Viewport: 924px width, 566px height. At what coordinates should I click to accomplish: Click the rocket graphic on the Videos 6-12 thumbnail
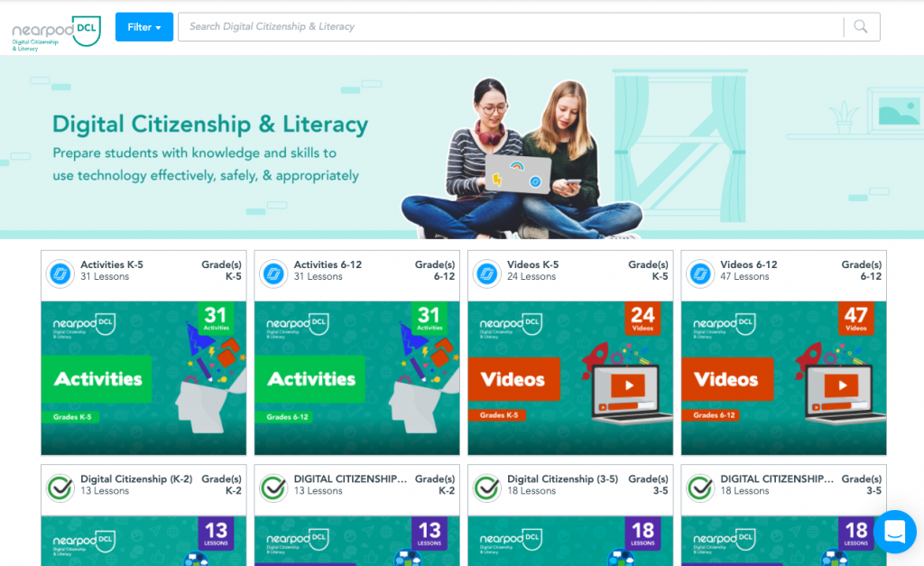pyautogui.click(x=808, y=359)
